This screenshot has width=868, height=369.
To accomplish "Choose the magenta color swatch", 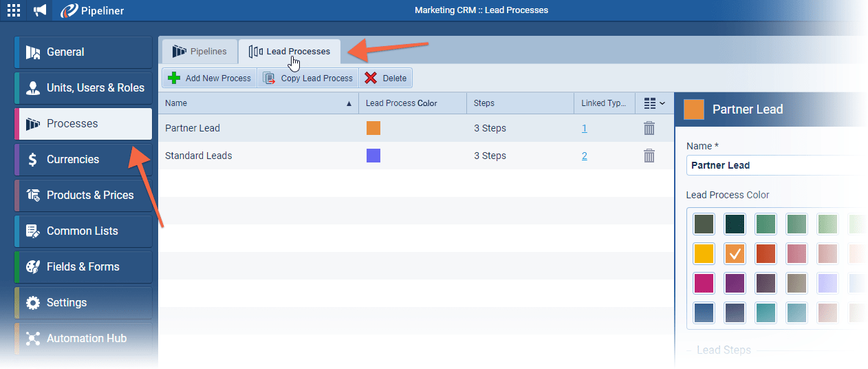I will pos(704,283).
